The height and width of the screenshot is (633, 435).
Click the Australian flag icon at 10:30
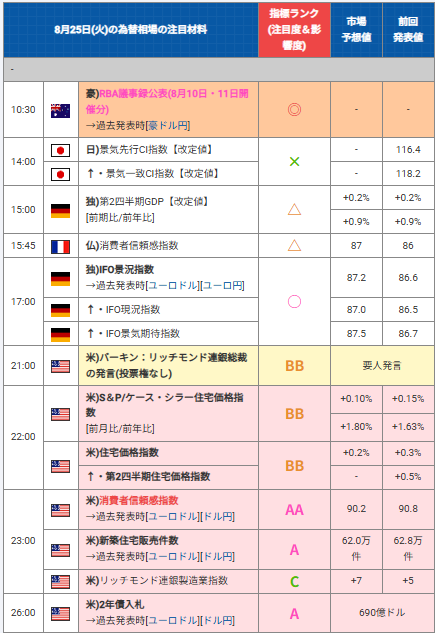coord(60,111)
